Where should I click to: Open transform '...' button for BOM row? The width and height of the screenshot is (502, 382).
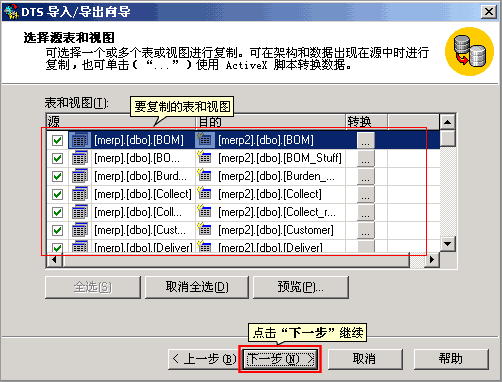coord(366,140)
